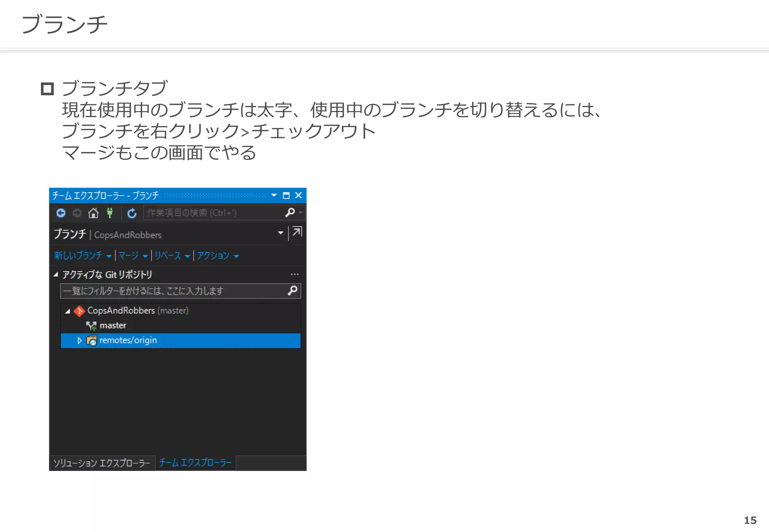Click the work item search magnifier icon
The width and height of the screenshot is (769, 532).
click(x=290, y=213)
